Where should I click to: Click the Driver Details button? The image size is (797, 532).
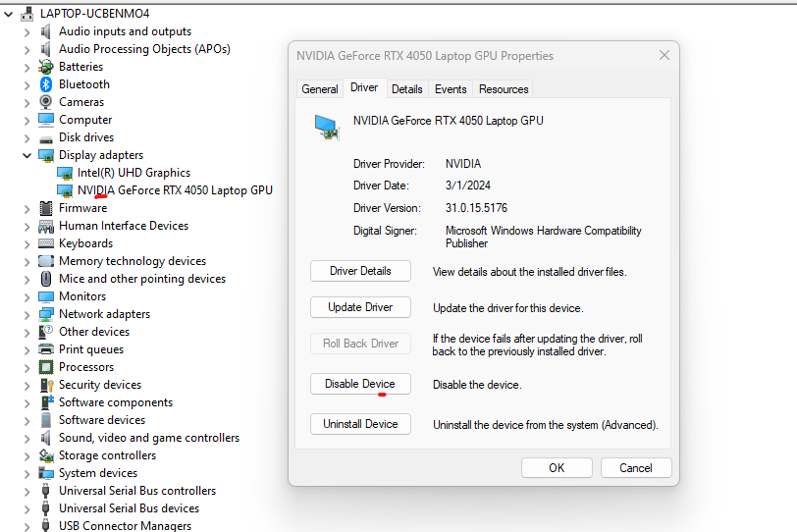[360, 271]
